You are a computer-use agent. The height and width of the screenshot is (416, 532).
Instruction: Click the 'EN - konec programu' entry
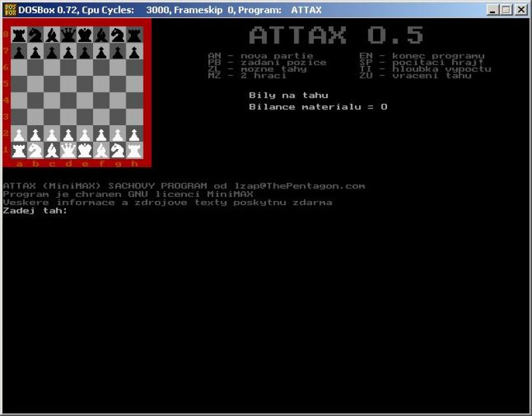pyautogui.click(x=422, y=56)
